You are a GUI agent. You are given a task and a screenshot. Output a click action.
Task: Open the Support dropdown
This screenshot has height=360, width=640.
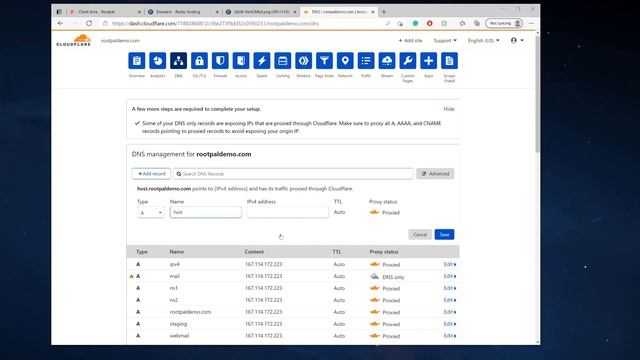[445, 40]
